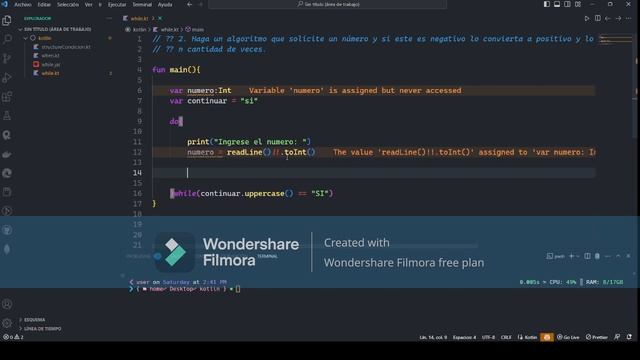Open when.kt in the explorer
The image size is (640, 360).
50,56
